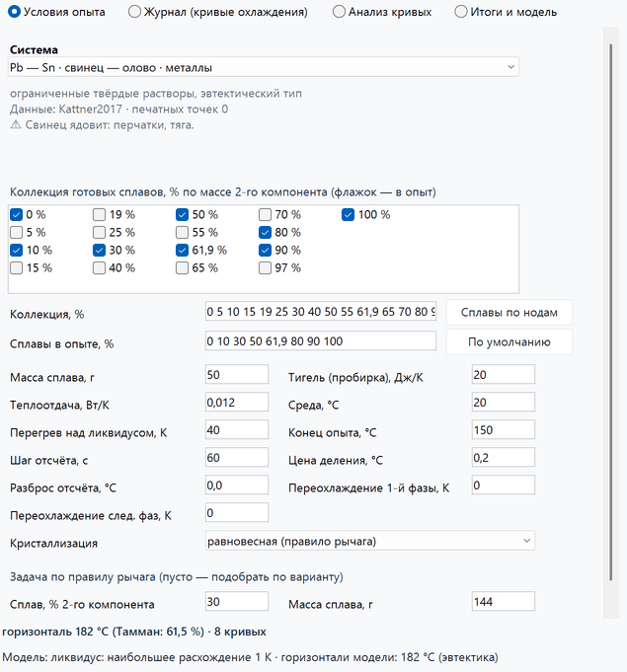The height and width of the screenshot is (672, 627).
Task: Check the 40 % alloy box
Action: [99, 268]
